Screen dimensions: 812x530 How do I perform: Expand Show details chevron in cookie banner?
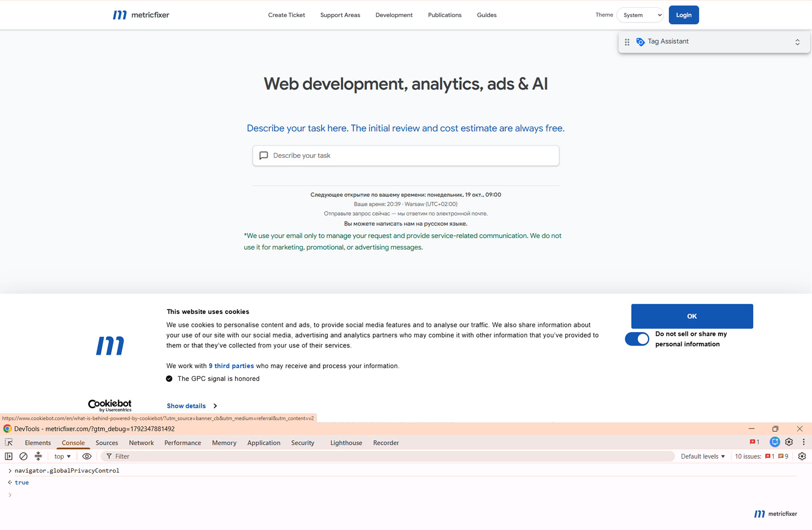pyautogui.click(x=215, y=406)
